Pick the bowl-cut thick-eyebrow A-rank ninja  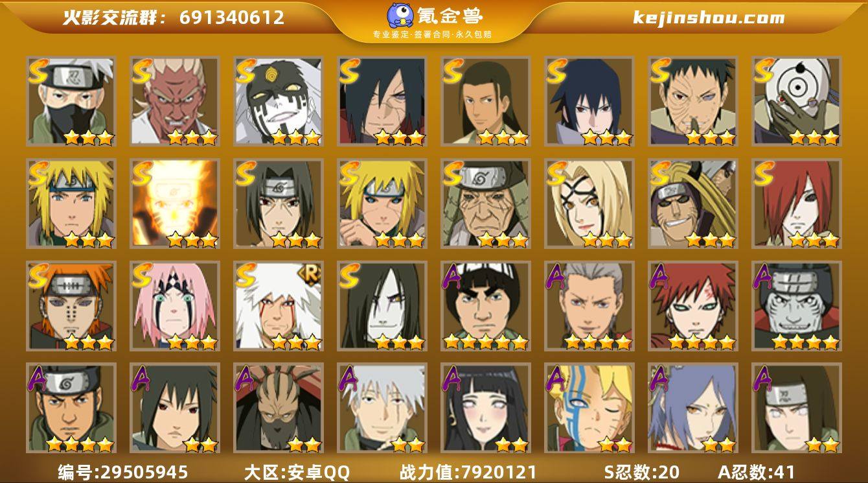[x=486, y=306]
